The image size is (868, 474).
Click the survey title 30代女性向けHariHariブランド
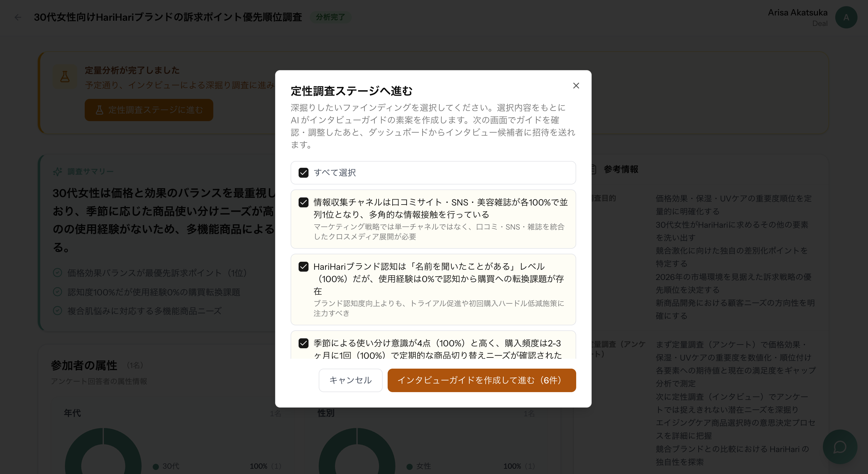coord(168,17)
